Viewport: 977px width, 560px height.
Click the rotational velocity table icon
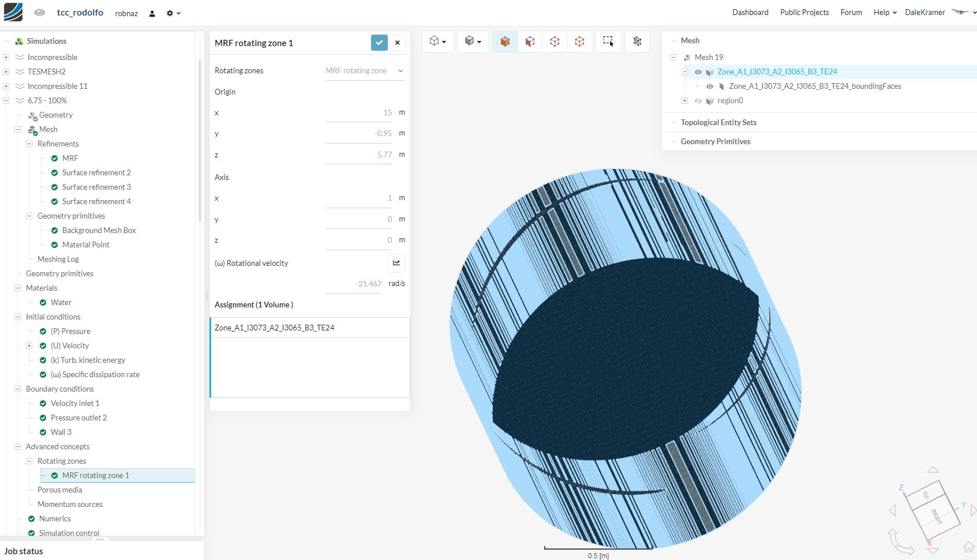396,263
